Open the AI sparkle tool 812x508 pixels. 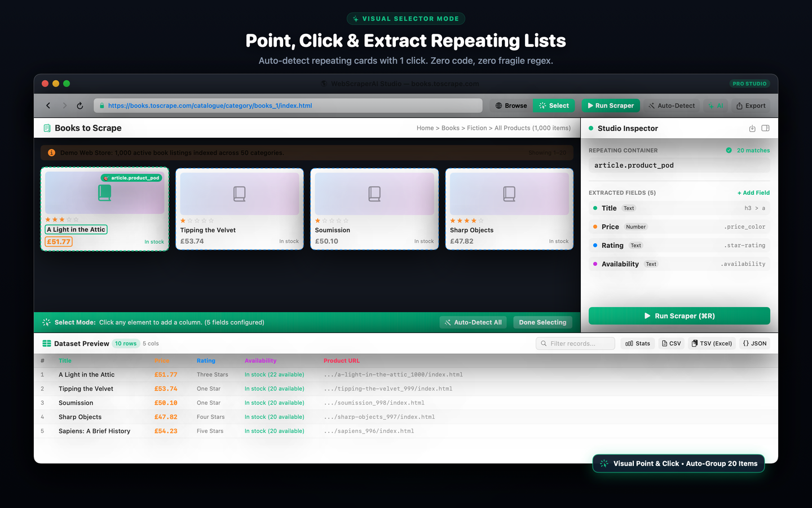tap(716, 106)
